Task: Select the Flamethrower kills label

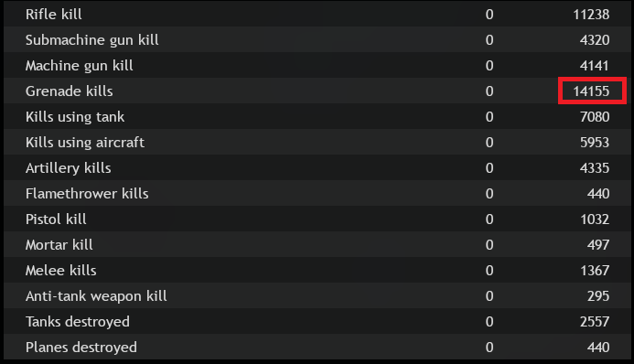Action: click(87, 194)
